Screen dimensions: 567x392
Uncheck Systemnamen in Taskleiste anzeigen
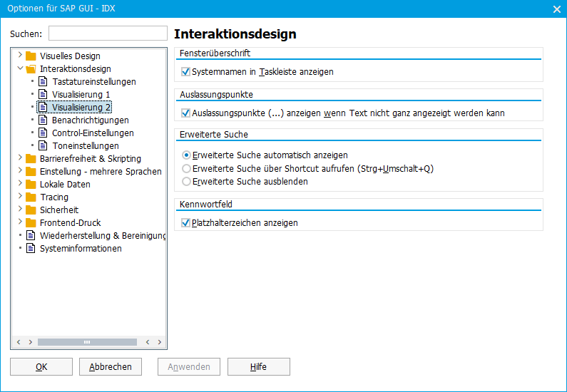(185, 71)
